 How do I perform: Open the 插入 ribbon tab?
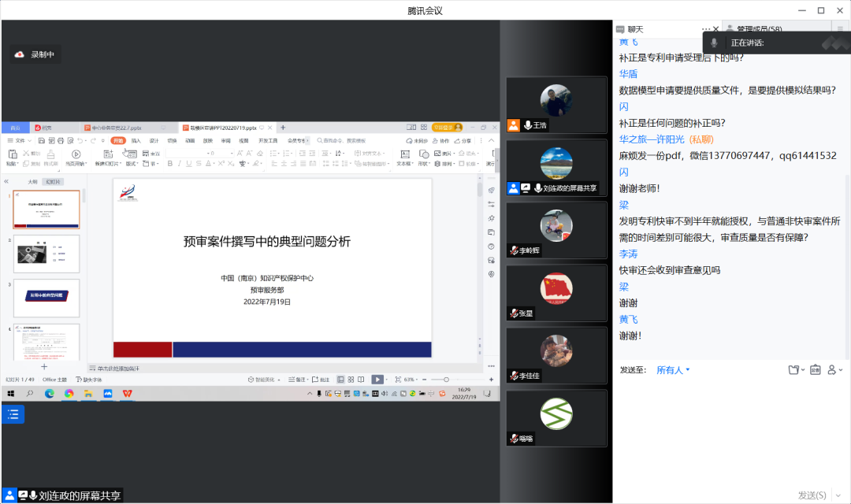coord(136,141)
